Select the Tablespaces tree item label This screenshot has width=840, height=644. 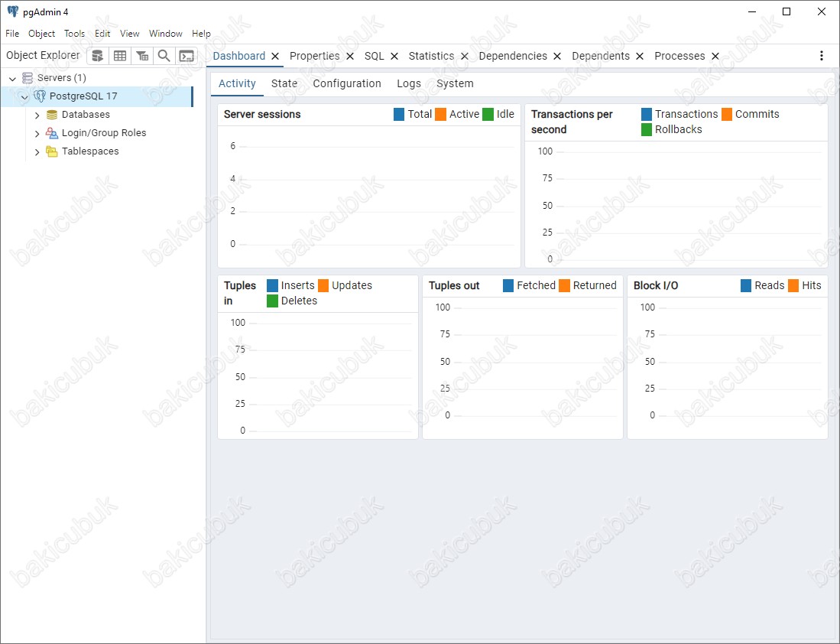click(90, 151)
